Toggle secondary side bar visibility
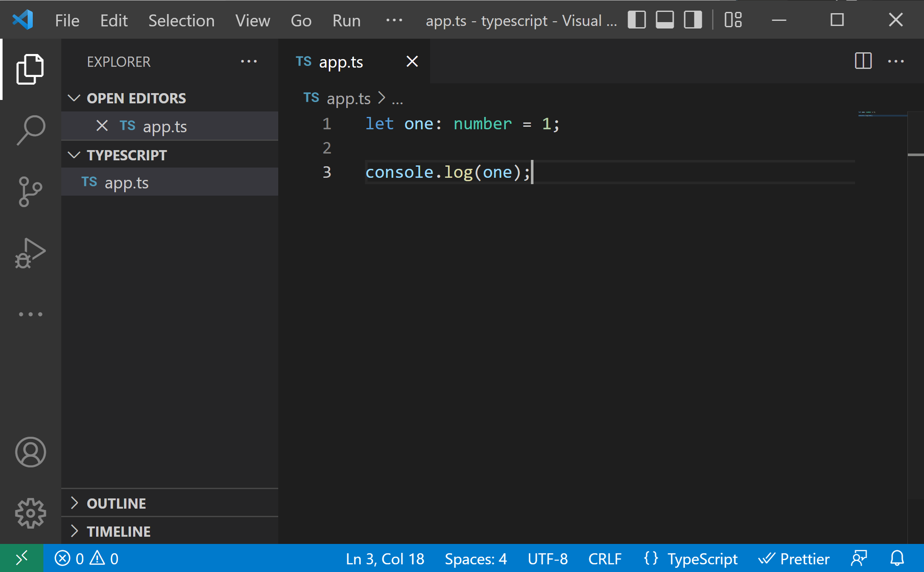 point(693,20)
